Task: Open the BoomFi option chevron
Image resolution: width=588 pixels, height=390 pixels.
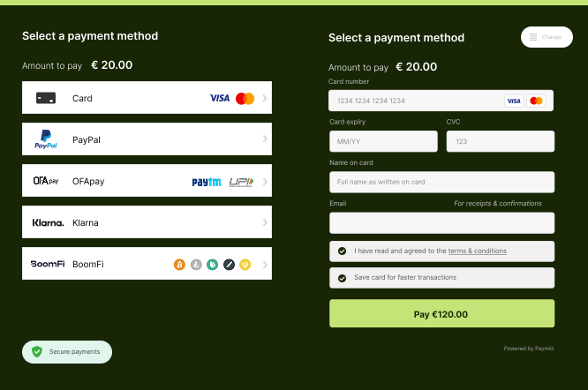Action: [265, 265]
